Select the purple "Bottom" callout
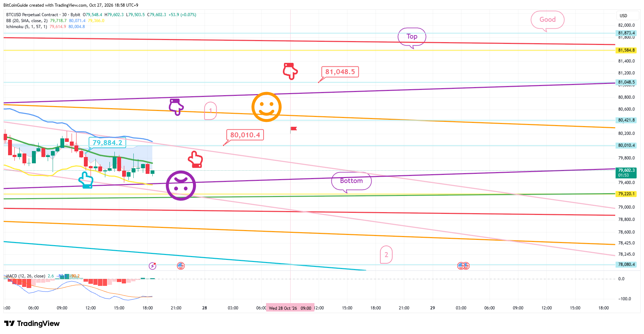The width and height of the screenshot is (644, 334). 351,182
